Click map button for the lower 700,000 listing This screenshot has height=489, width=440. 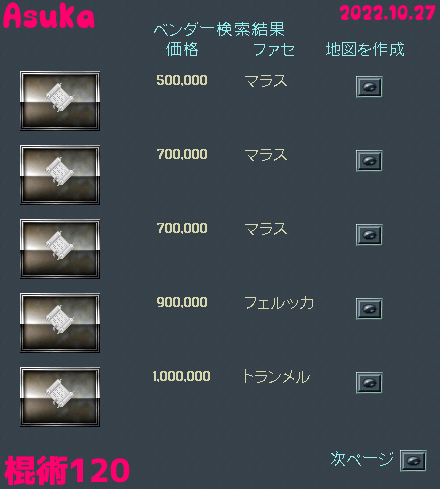coord(369,235)
